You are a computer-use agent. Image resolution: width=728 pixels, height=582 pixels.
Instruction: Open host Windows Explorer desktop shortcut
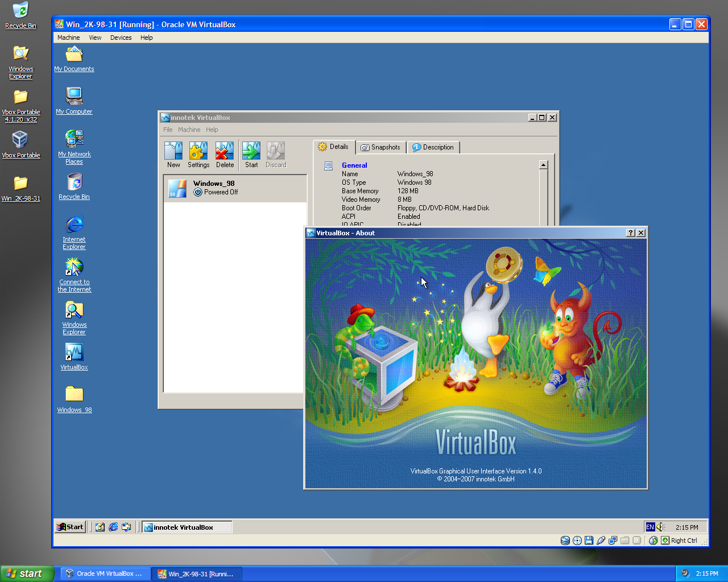click(20, 62)
